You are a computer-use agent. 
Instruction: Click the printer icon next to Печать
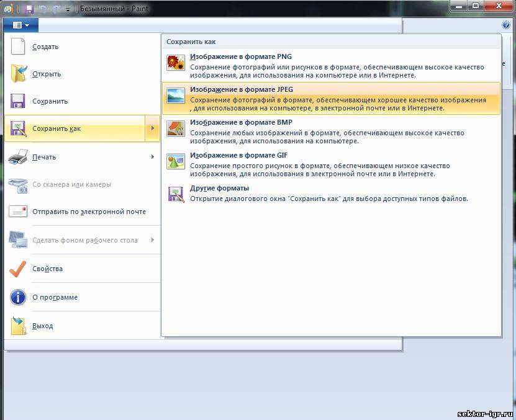click(18, 156)
